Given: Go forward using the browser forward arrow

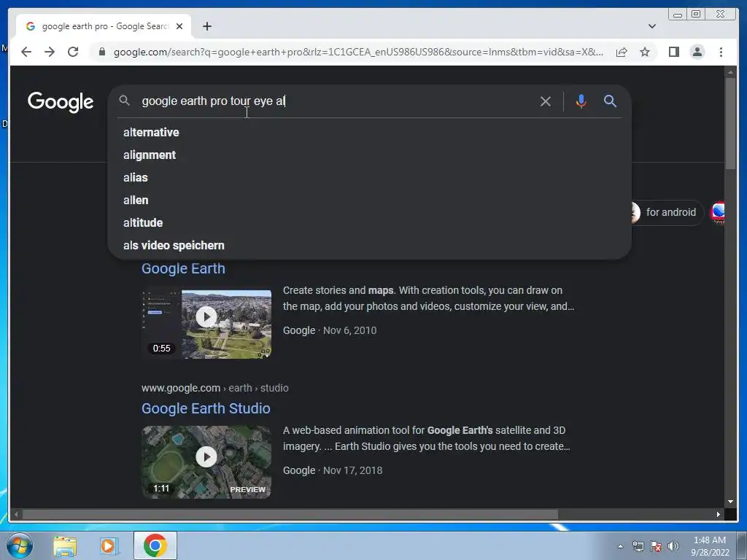Looking at the screenshot, I should 50,52.
